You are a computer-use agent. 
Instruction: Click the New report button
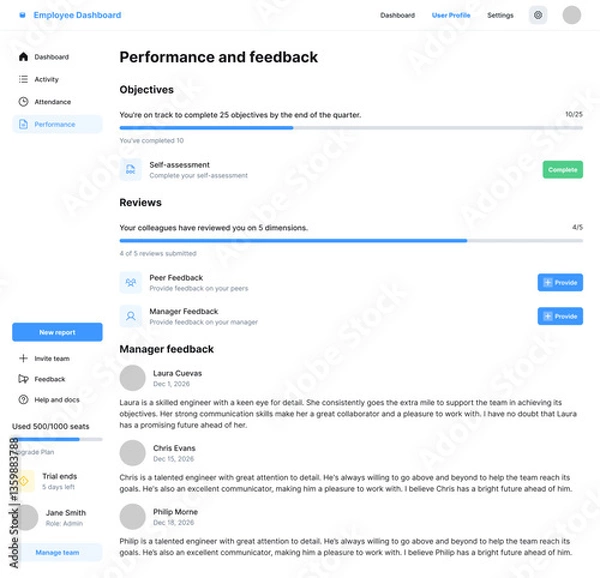pos(57,332)
